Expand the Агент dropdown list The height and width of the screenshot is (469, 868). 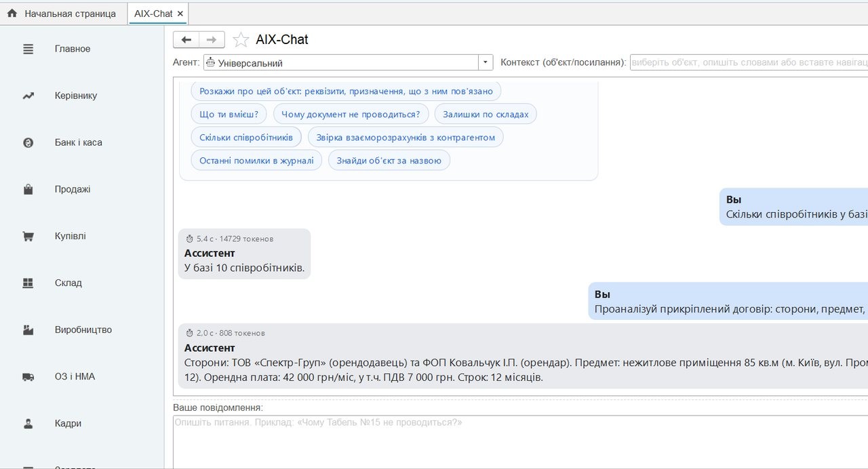tap(486, 62)
